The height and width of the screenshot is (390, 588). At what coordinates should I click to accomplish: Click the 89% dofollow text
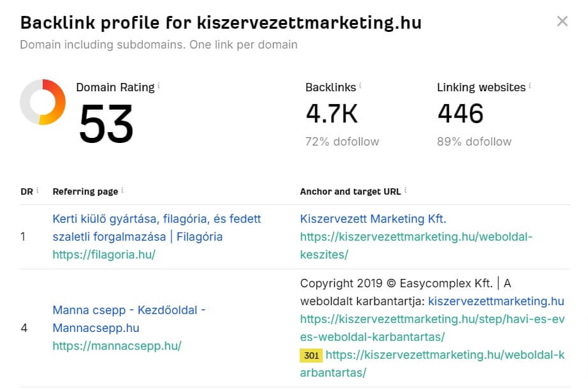(x=474, y=142)
